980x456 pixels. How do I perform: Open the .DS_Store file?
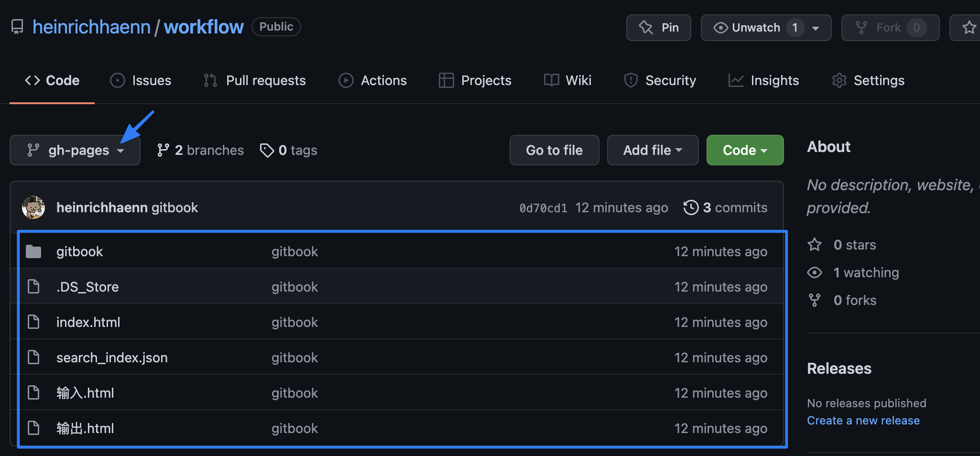coord(87,287)
